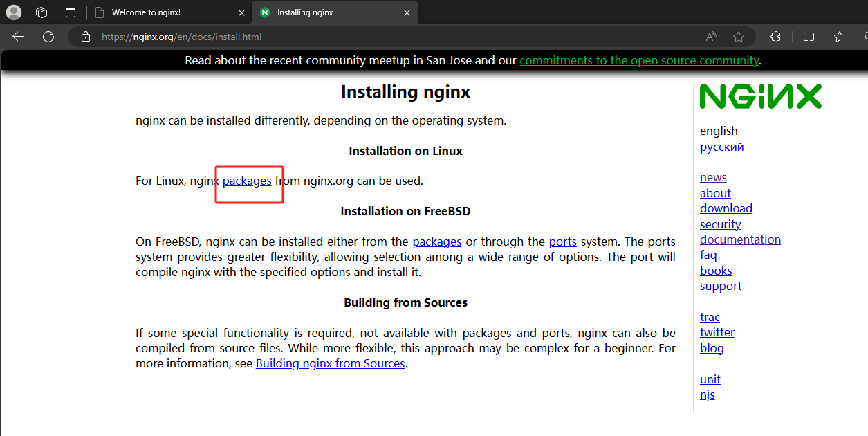Open the njs sidebar link
Viewport: 868px width, 436px height.
708,394
